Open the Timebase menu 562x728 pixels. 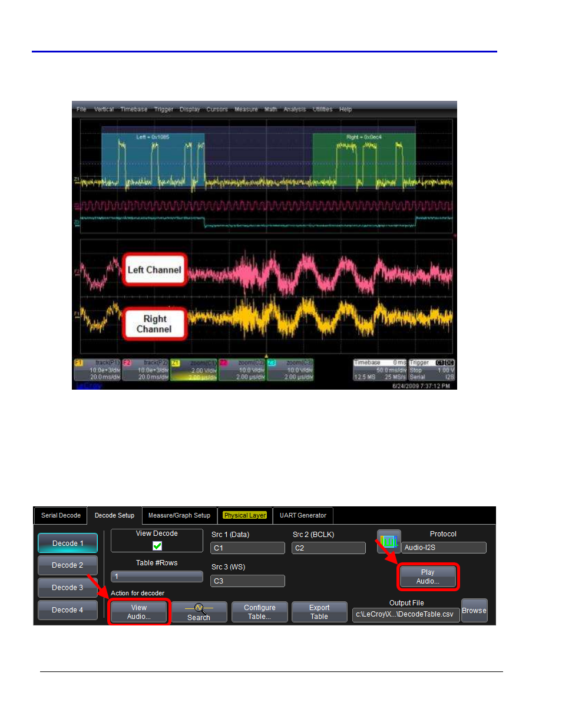[x=134, y=110]
